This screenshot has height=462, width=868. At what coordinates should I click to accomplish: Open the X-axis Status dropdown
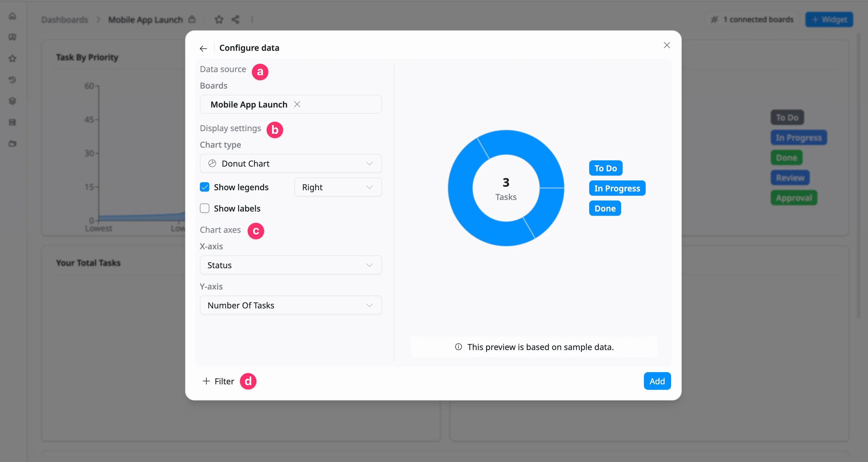click(x=290, y=265)
